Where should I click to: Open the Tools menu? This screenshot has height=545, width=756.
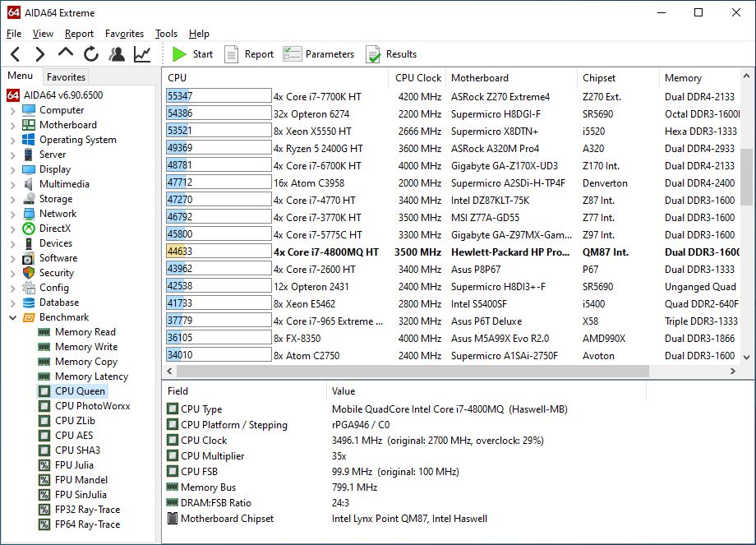[x=166, y=34]
